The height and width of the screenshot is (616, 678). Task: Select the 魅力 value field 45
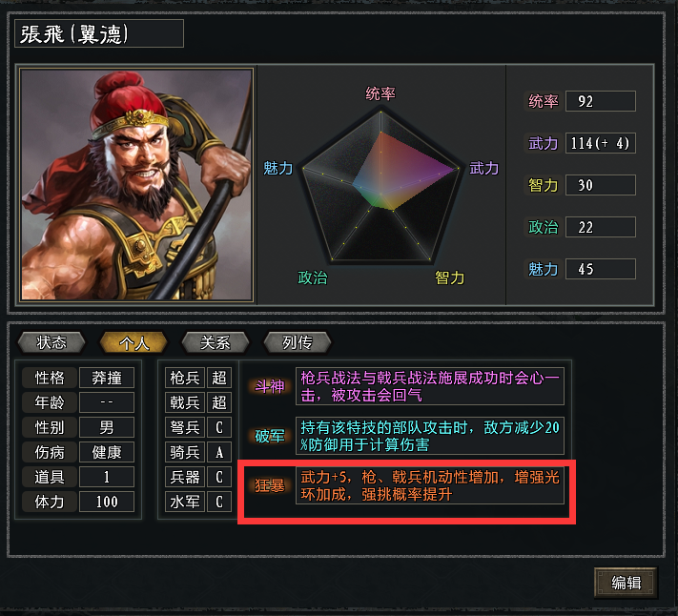[601, 269]
